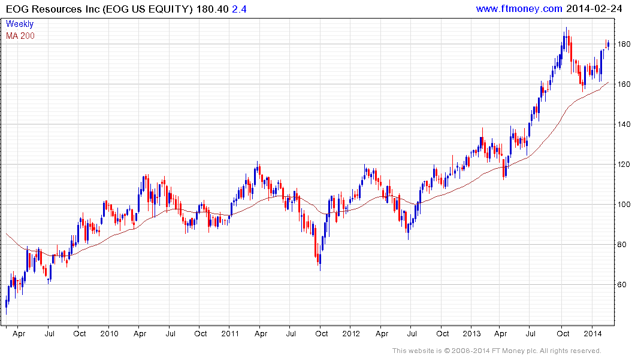Select the last price value 180.40
The width and height of the screenshot is (644, 359).
pos(212,9)
